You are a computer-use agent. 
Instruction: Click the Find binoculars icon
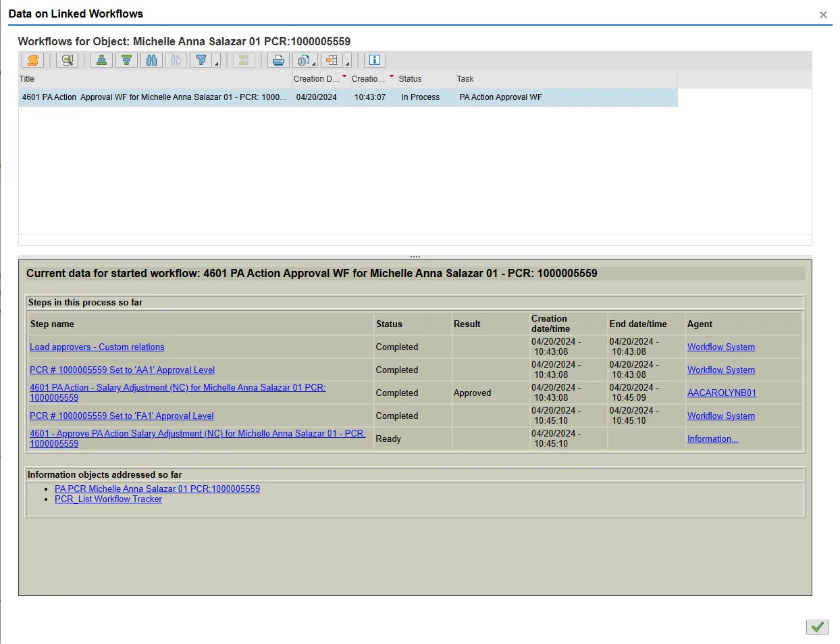(x=151, y=60)
